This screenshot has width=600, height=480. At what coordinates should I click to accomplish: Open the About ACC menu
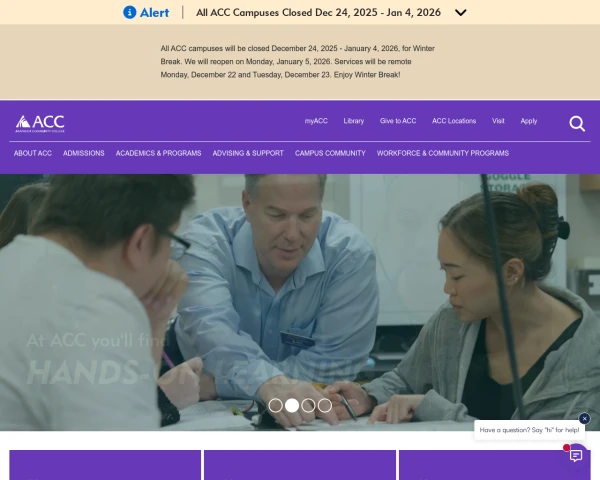[33, 153]
